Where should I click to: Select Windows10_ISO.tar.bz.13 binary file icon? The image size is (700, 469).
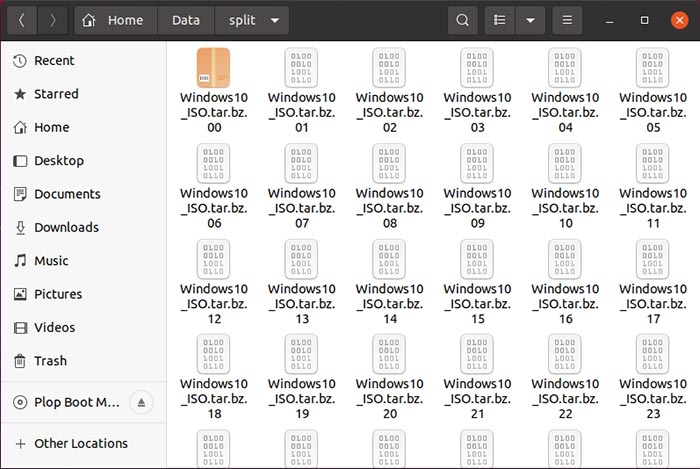coord(301,259)
